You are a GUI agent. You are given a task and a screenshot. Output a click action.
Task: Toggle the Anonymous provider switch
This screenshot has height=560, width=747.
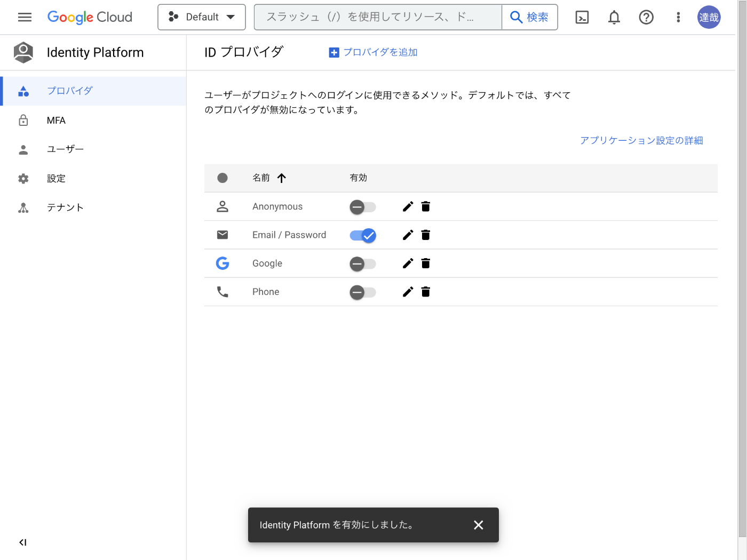click(363, 207)
